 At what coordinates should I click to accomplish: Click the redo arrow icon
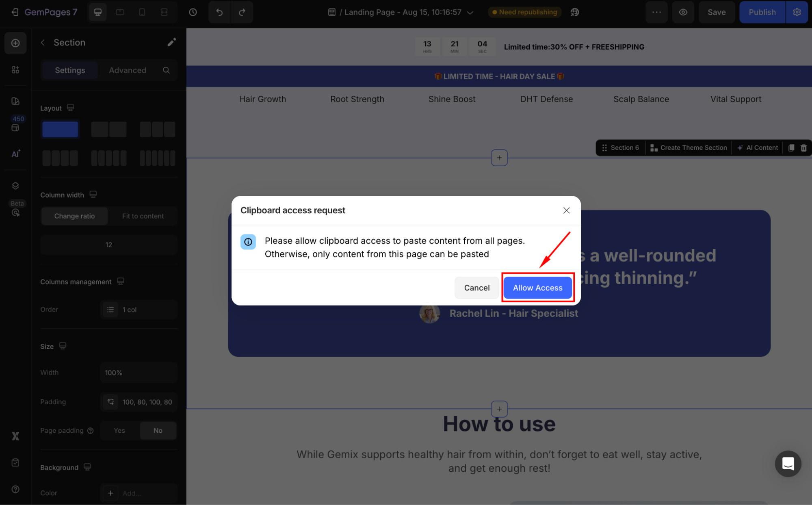[242, 12]
